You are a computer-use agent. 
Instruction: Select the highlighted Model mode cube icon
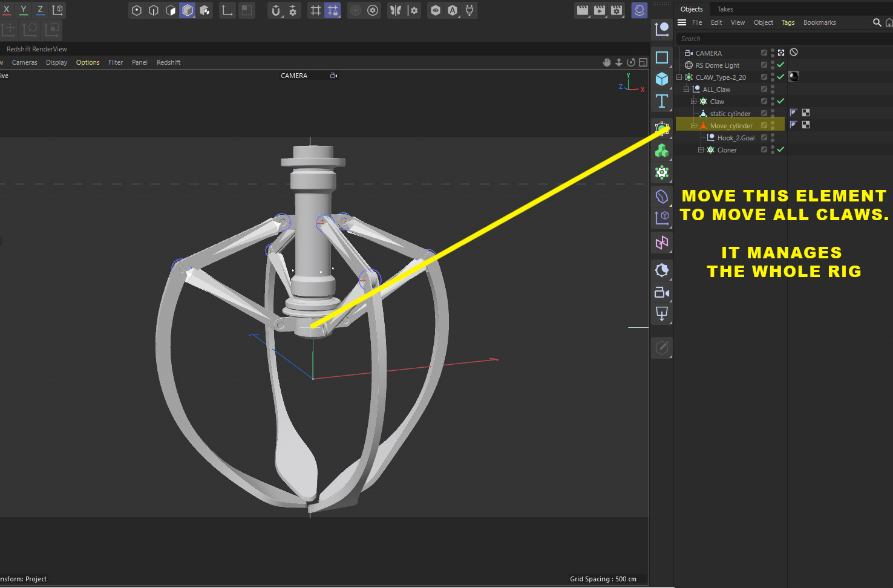pyautogui.click(x=188, y=10)
